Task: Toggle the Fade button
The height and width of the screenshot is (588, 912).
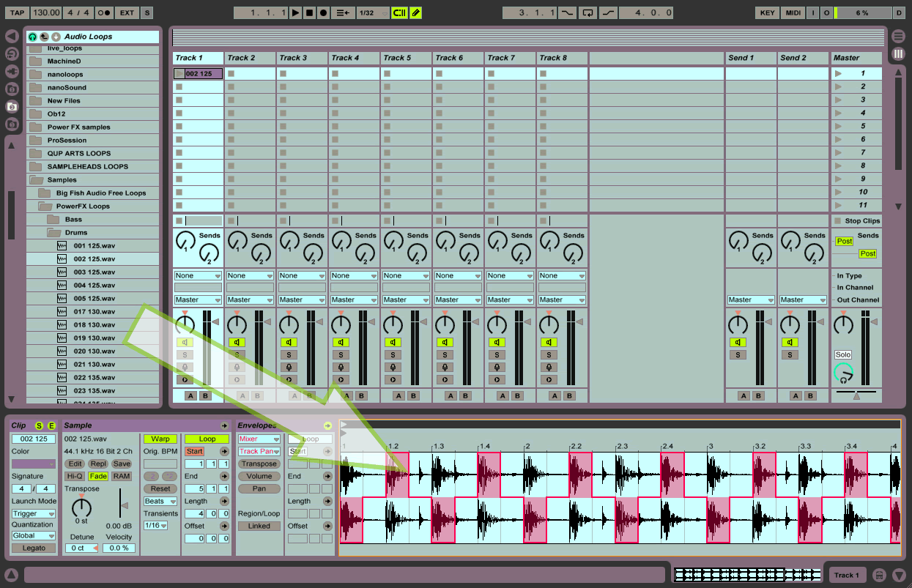Action: tap(98, 476)
